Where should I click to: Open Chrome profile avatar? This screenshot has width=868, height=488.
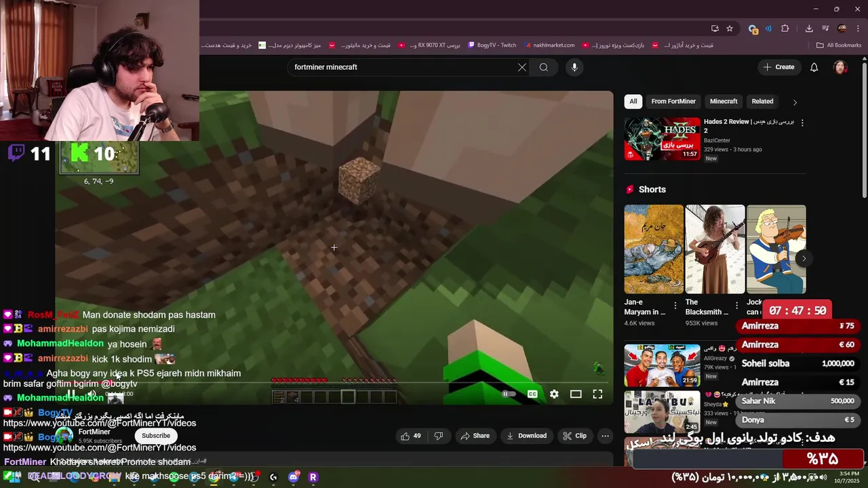(842, 28)
